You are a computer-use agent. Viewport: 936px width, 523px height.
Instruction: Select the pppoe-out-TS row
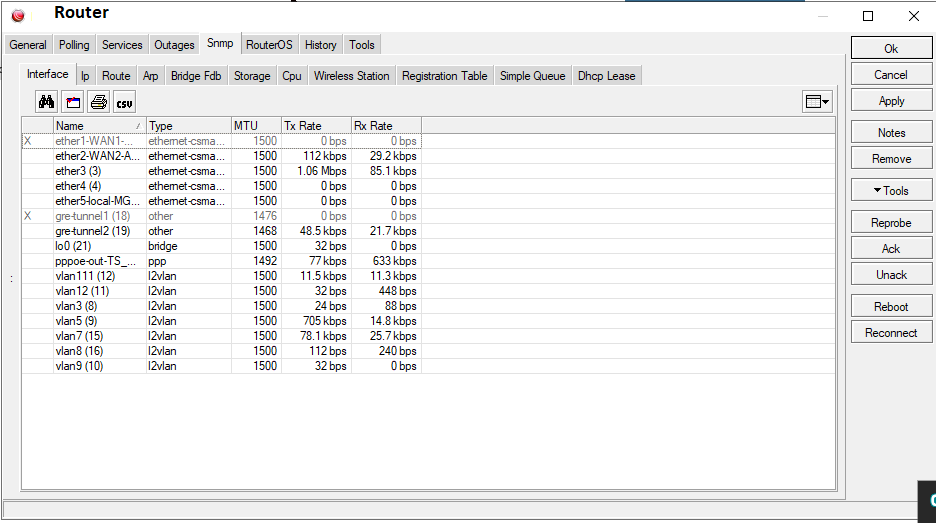(x=221, y=261)
